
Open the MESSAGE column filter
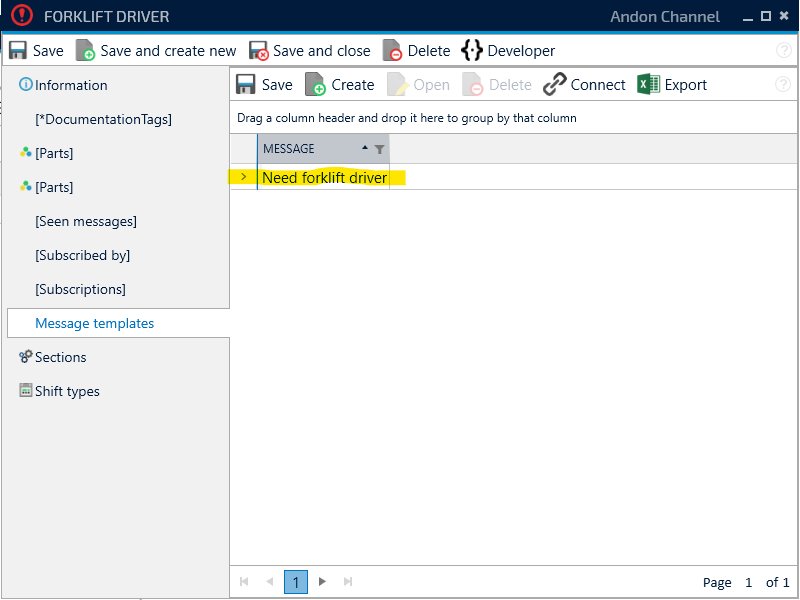point(379,149)
